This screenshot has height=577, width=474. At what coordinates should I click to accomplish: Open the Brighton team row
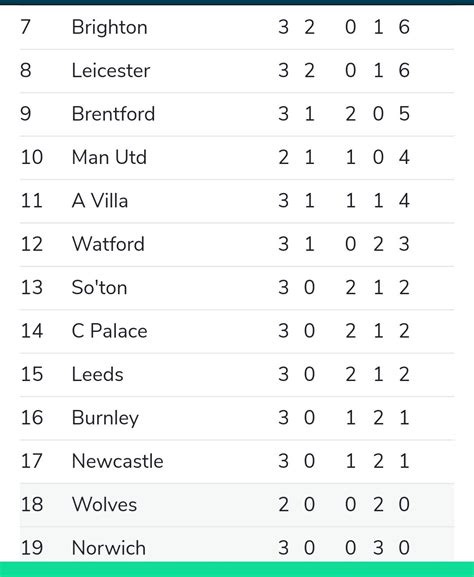(x=237, y=27)
